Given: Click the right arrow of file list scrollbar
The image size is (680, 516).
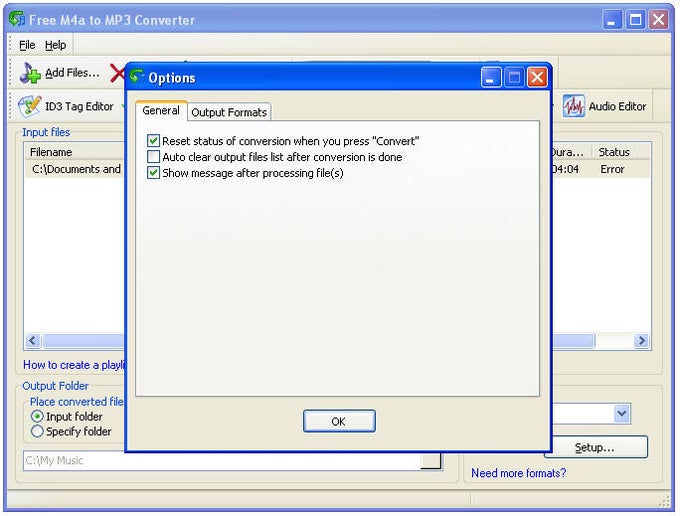Looking at the screenshot, I should click(x=641, y=340).
